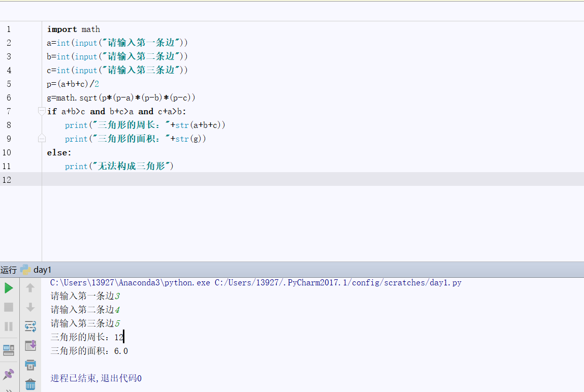Screen dimensions: 584x392
Task: Click the down arrow navigation icon in console toolbar
Action: tap(30, 307)
